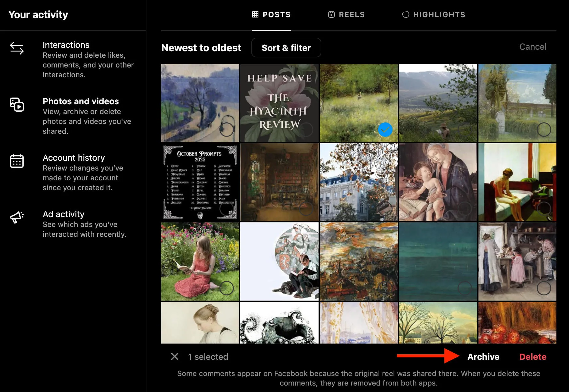
Task: Click the Posts grid icon
Action: (255, 14)
